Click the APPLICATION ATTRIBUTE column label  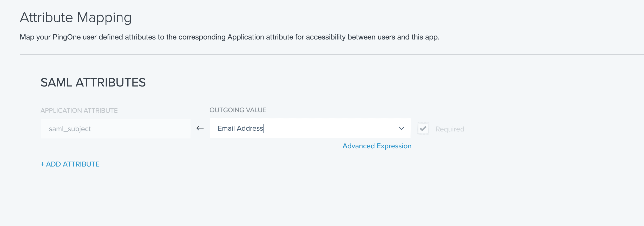click(x=79, y=111)
